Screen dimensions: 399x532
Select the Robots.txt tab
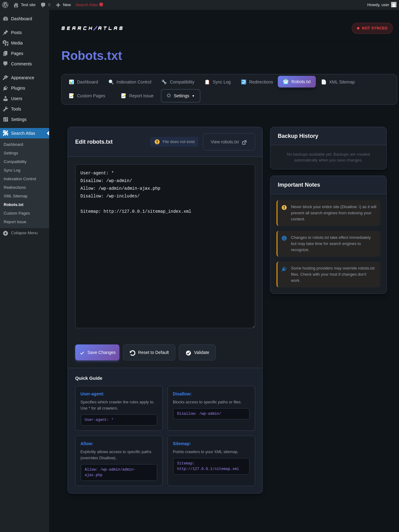pyautogui.click(x=297, y=82)
